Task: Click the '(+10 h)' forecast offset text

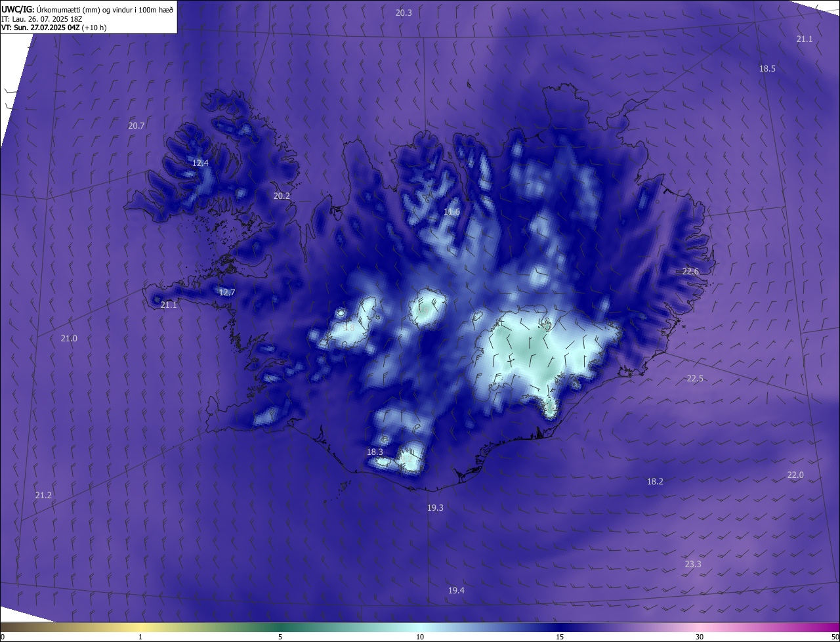Action: click(x=94, y=28)
